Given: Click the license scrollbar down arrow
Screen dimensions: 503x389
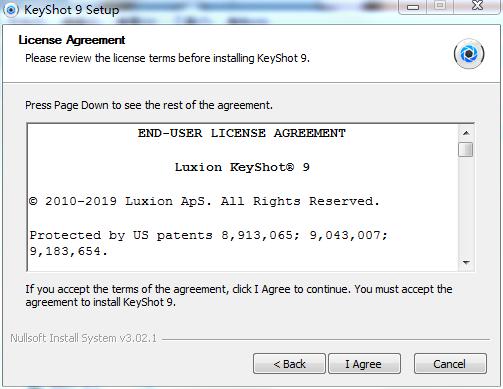Looking at the screenshot, I should point(466,262).
